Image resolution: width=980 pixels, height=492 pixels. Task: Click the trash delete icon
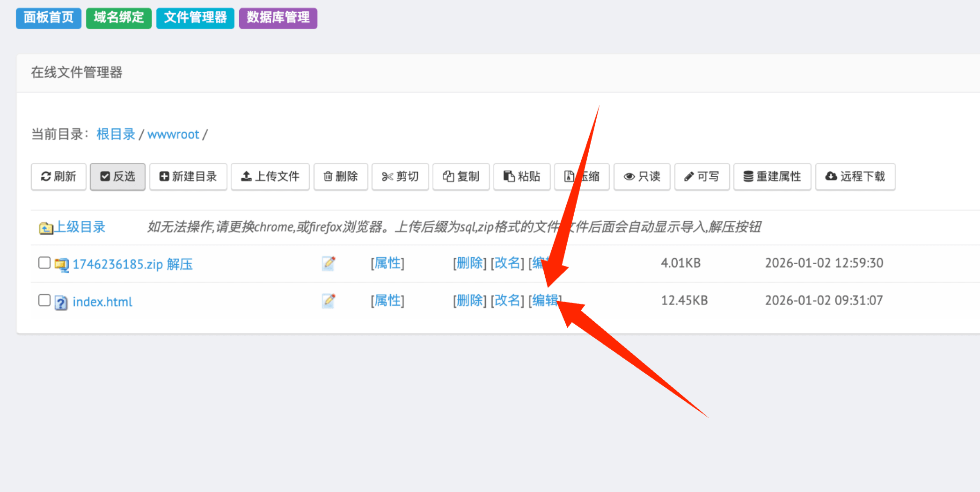[x=328, y=176]
